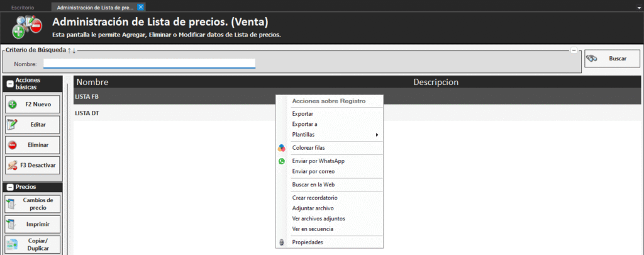Switch to the Escritorio tab
Screen dimensions: 644x255
pos(23,7)
